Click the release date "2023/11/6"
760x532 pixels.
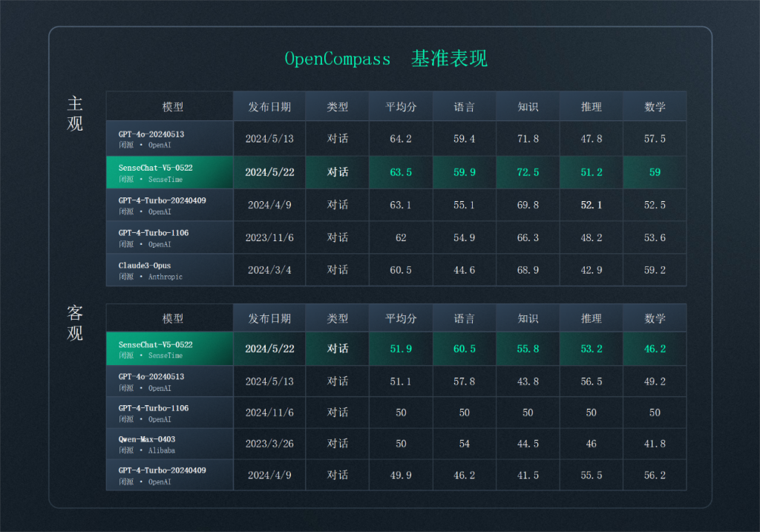point(269,237)
